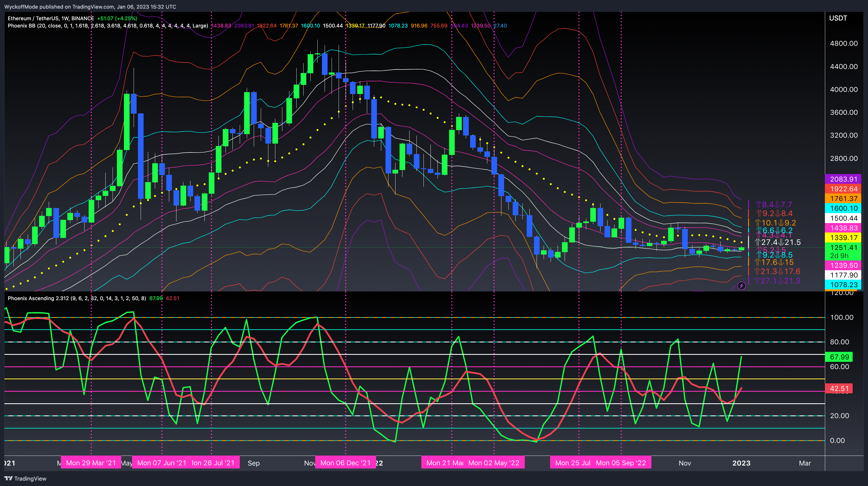Click the ⇑9.2⇓8.5 cyan band label
868x486 pixels.
click(774, 255)
